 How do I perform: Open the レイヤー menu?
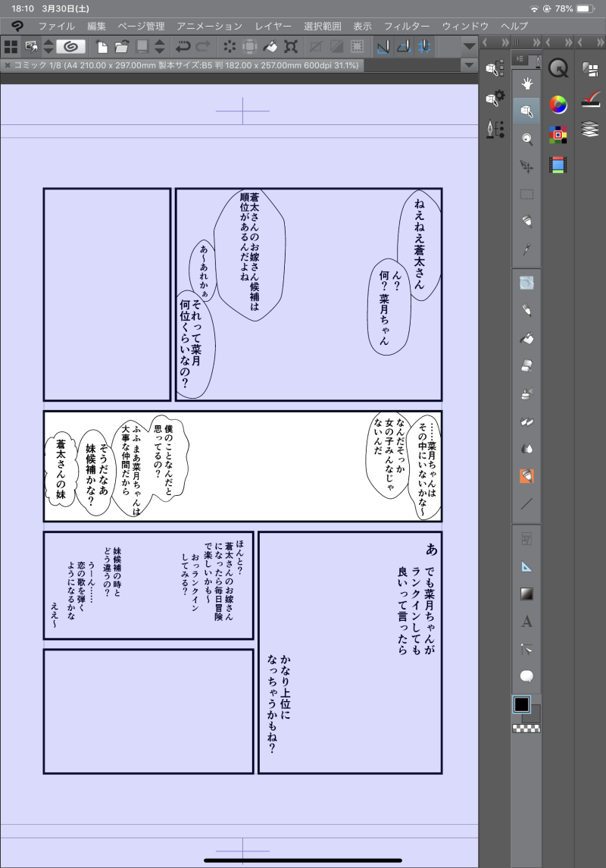tap(273, 26)
